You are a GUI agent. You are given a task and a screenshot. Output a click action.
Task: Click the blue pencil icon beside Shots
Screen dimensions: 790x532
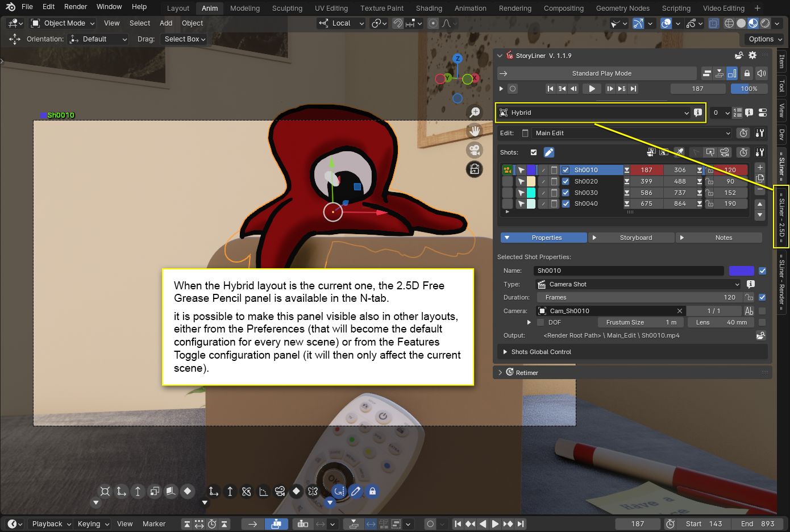548,152
